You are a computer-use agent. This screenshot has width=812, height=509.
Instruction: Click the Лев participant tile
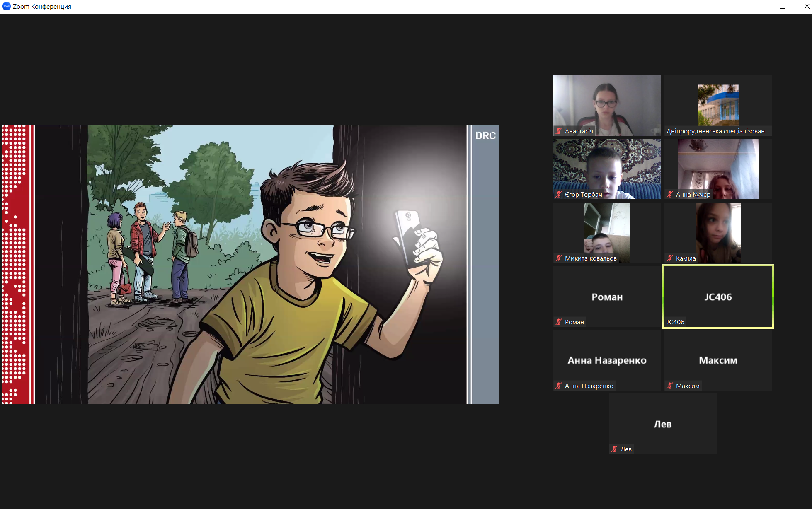(662, 424)
